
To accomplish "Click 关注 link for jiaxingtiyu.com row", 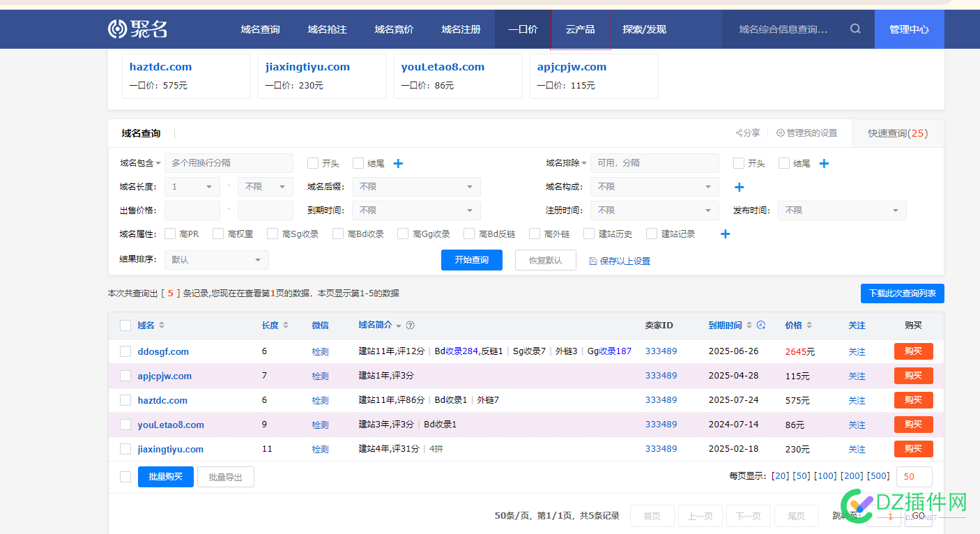I will tap(857, 449).
